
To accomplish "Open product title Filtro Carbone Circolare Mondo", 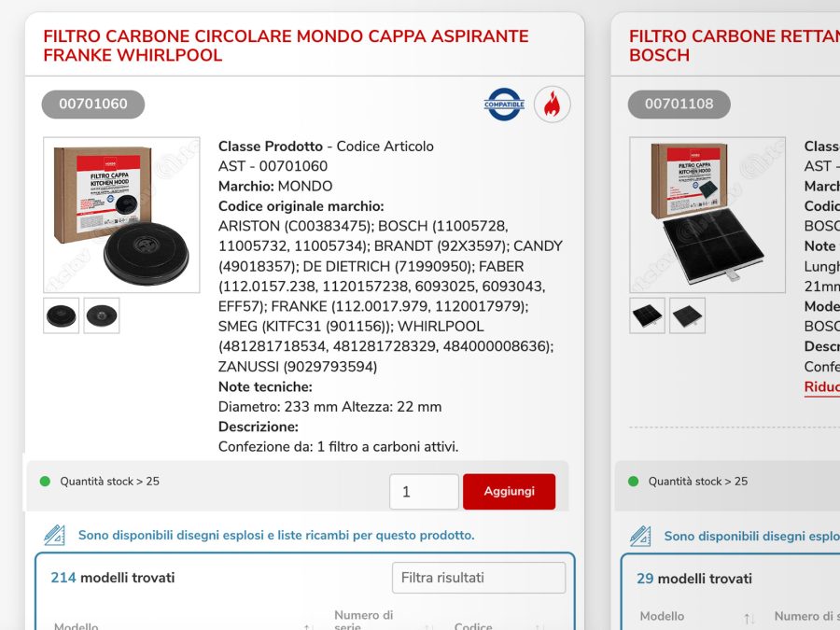I will 287,46.
